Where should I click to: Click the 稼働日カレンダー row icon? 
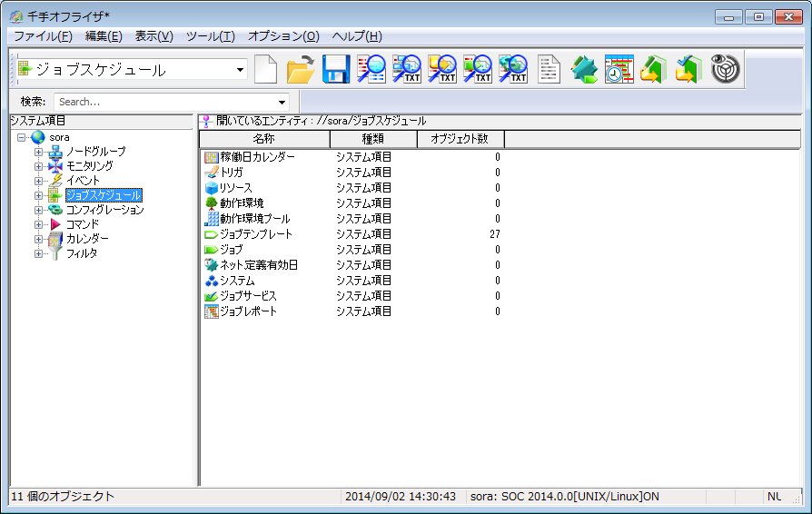[x=212, y=157]
